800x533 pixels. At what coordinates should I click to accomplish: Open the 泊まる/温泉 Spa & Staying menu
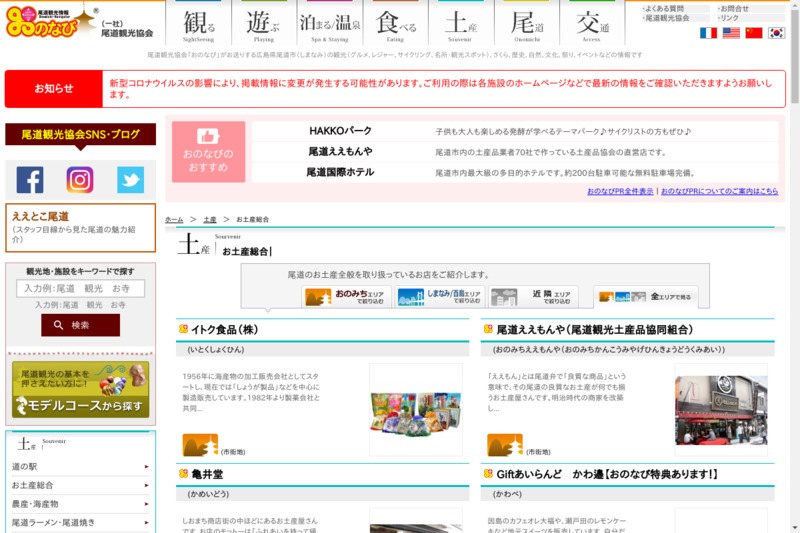[x=330, y=24]
